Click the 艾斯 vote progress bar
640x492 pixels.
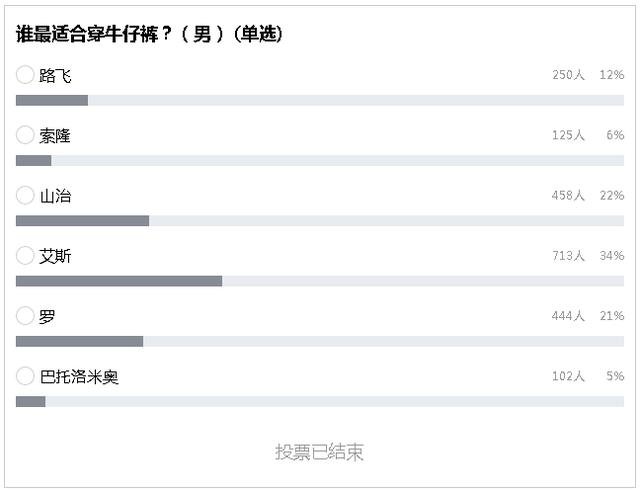[x=320, y=281]
